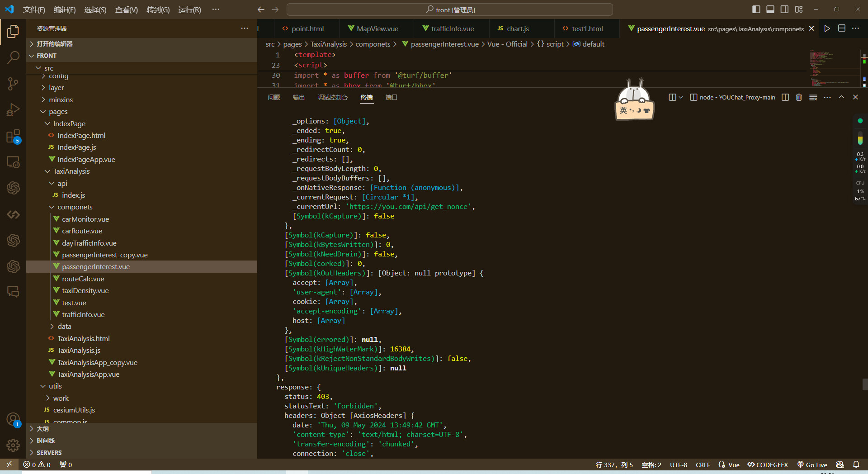Switch to the trafficInfo.vue tab
Viewport: 868px width, 474px height.
pos(452,28)
